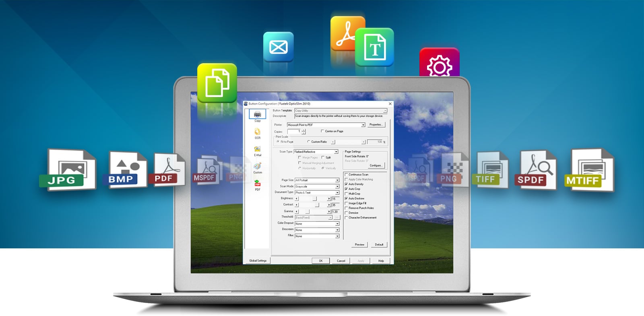The image size is (644, 316).
Task: Open the Scan Mode dropdown
Action: [x=317, y=186]
